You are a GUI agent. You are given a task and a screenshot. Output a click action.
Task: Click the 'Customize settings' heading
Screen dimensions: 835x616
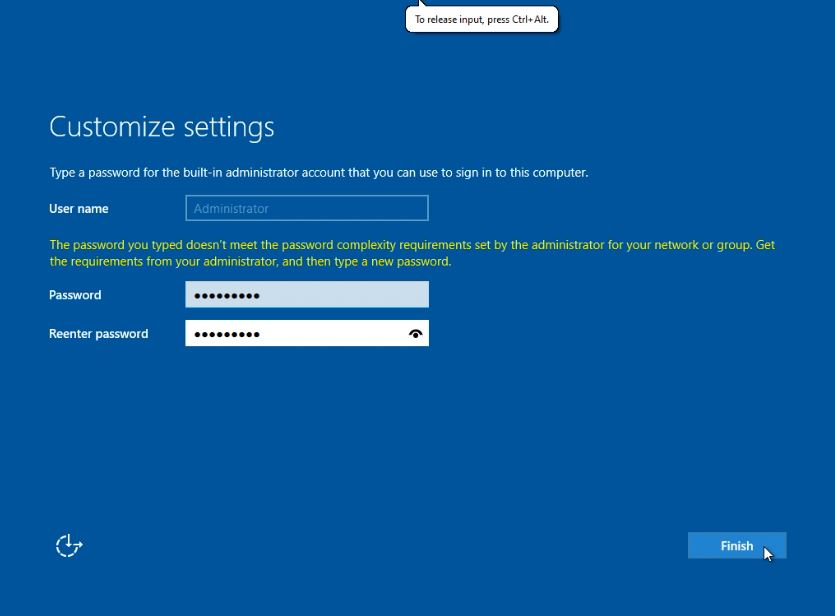[162, 127]
